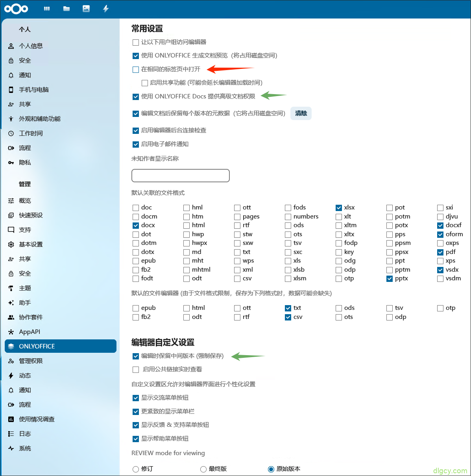Image resolution: width=471 pixels, height=476 pixels.
Task: Click the sliders icon beside 概览
Action: [x=11, y=201]
